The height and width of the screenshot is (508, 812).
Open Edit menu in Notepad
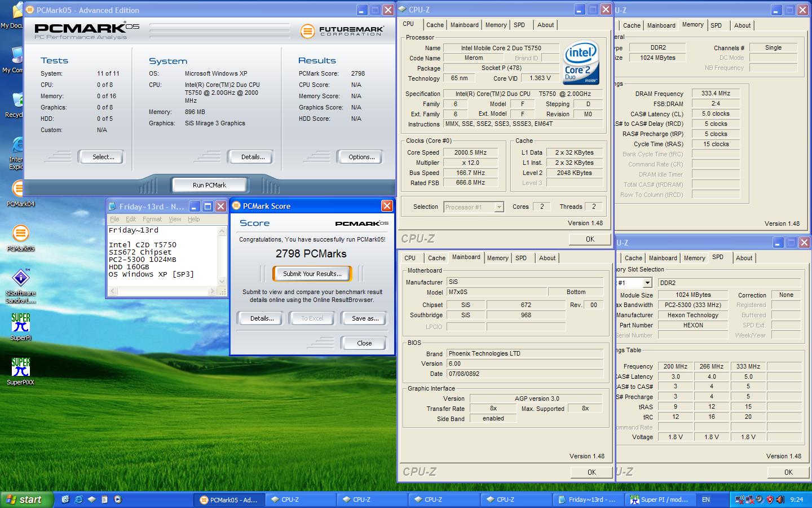tap(131, 219)
